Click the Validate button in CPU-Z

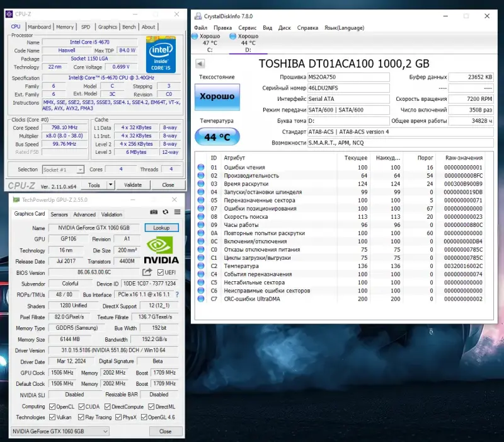click(133, 185)
